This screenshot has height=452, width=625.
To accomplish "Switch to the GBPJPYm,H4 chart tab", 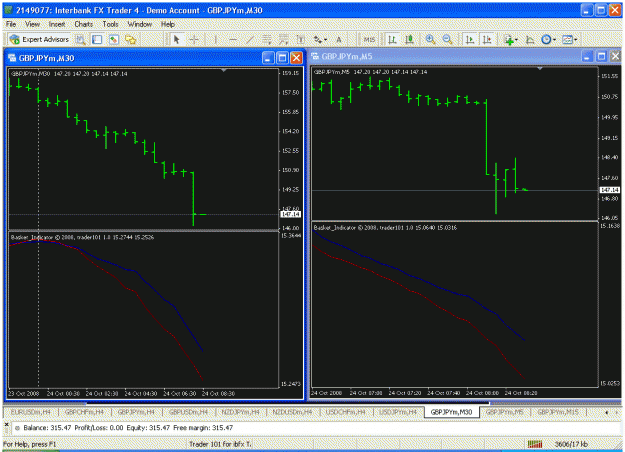I will point(136,412).
